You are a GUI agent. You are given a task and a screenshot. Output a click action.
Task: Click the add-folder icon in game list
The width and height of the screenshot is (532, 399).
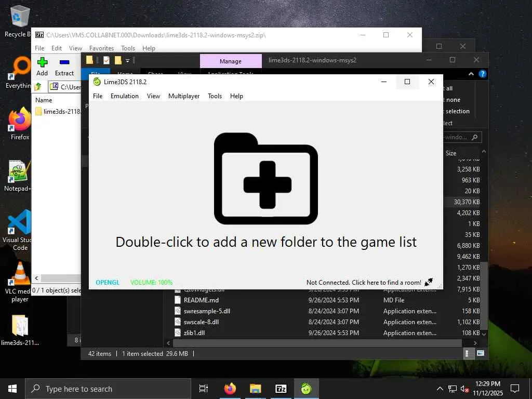[266, 179]
